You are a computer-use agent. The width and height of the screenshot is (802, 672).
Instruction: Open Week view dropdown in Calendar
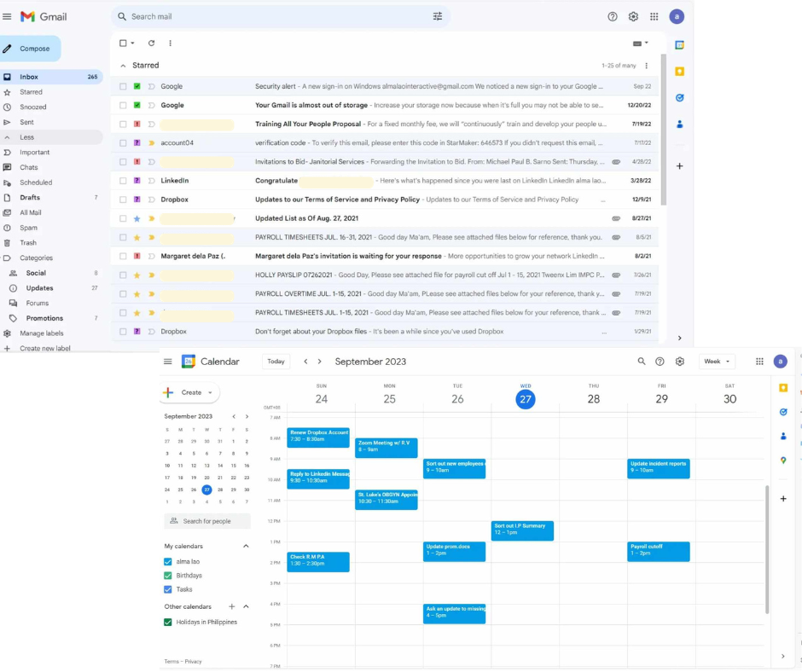[717, 362]
